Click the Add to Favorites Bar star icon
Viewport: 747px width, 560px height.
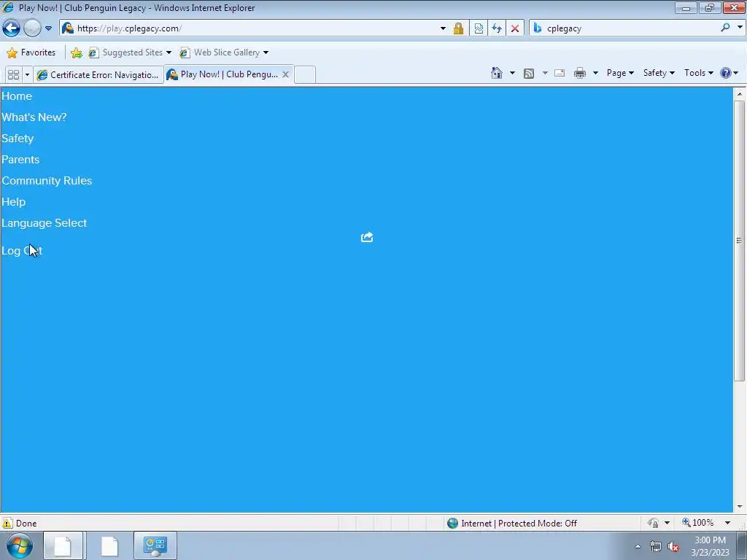76,52
